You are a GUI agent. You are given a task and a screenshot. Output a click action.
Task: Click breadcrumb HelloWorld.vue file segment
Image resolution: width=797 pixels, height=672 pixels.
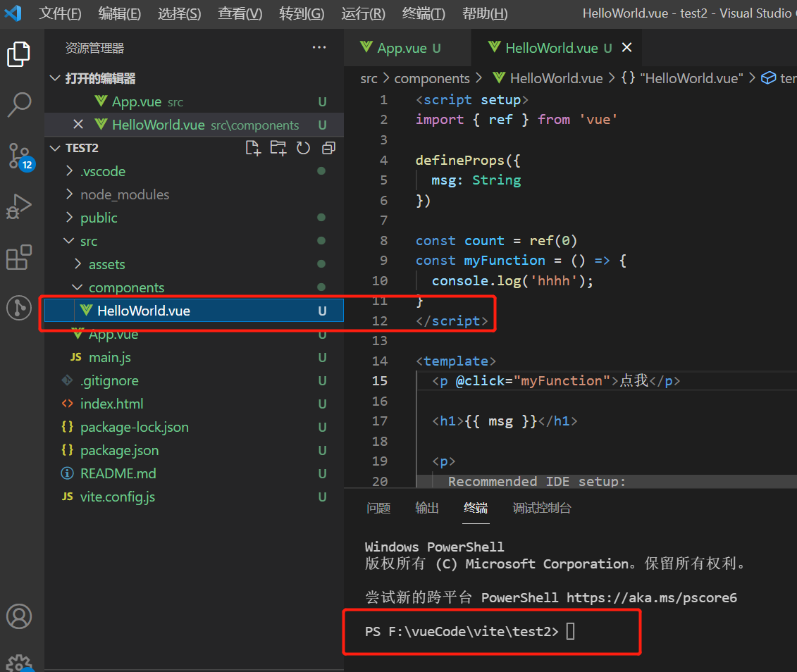pyautogui.click(x=548, y=78)
